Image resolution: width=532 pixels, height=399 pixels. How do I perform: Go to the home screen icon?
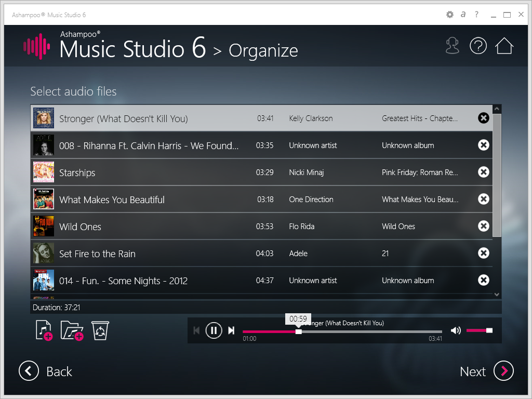coord(504,46)
